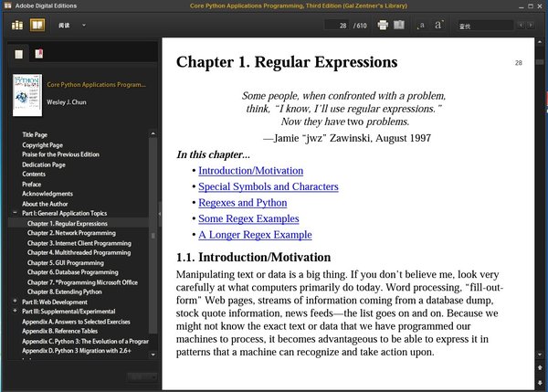This screenshot has height=392, width=548.
Task: Expand Part III: Supplemental/Experimental
Action: (15, 311)
